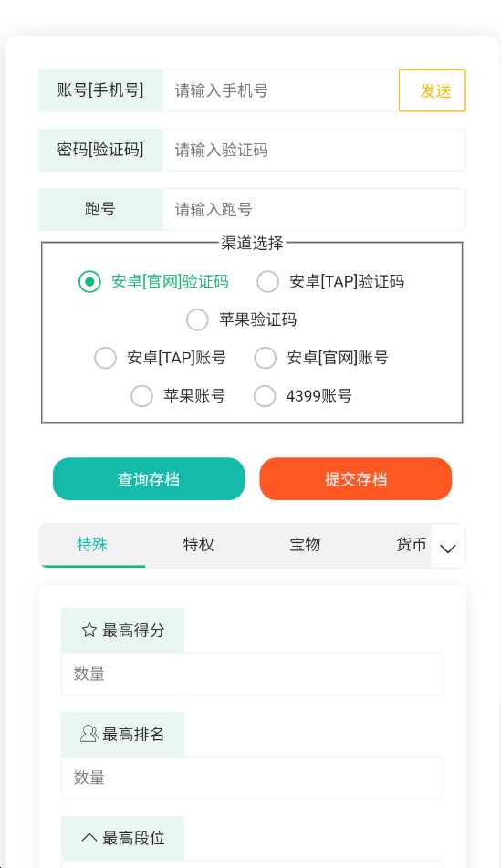Focus the 请输入手机号 phone field
The width and height of the screenshot is (501, 868).
[x=281, y=90]
